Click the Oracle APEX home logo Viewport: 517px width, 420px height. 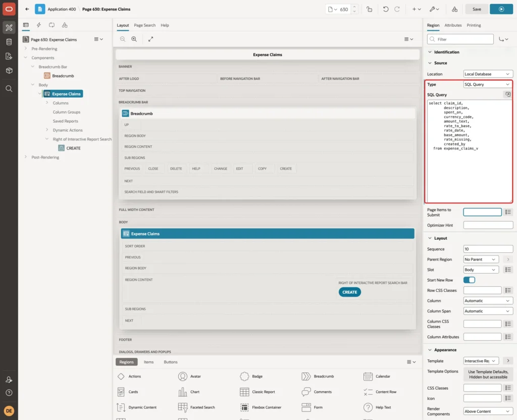click(x=9, y=9)
